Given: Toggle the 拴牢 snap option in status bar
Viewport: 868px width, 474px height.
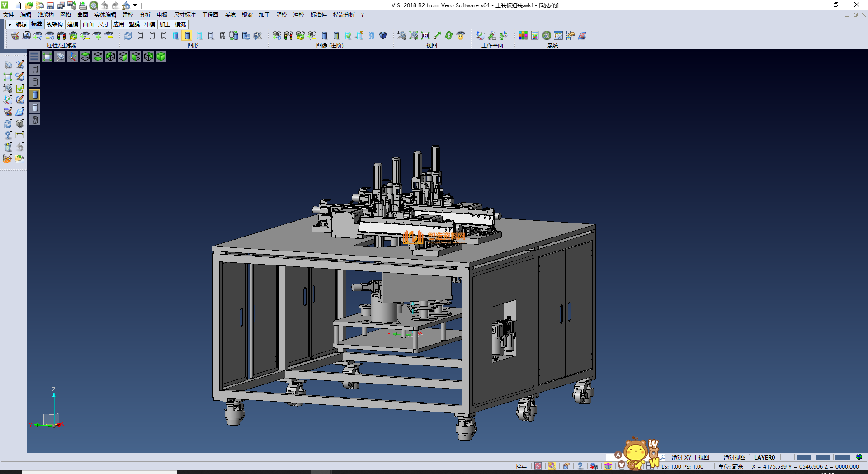Looking at the screenshot, I should [521, 466].
